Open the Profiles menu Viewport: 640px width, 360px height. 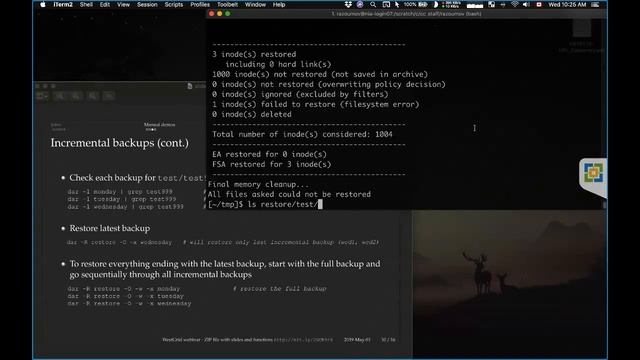pyautogui.click(x=200, y=4)
